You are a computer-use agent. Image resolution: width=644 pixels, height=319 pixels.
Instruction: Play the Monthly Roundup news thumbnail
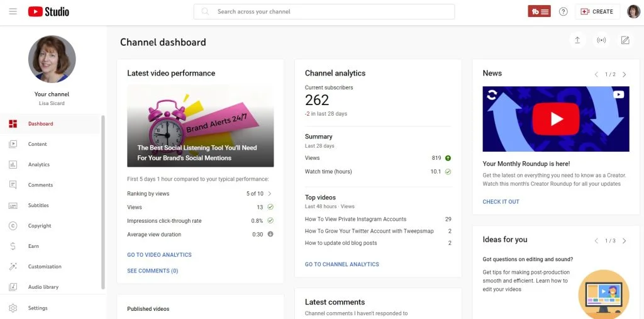point(556,119)
